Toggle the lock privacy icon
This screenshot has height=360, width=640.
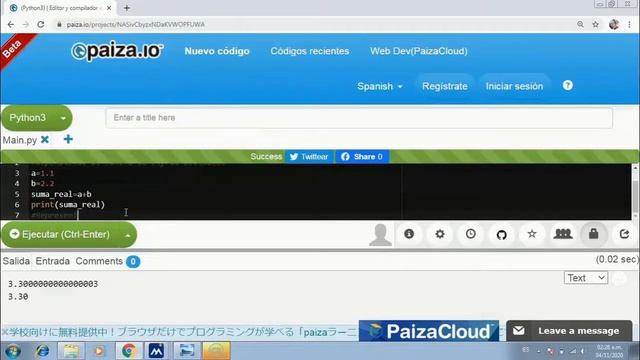(593, 234)
